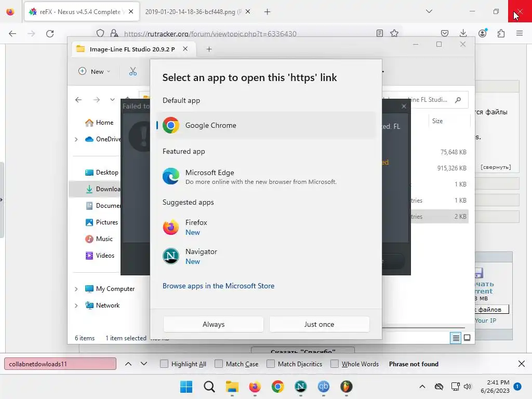Enable the Whole Words checkbox
This screenshot has width=532, height=399.
[335, 364]
